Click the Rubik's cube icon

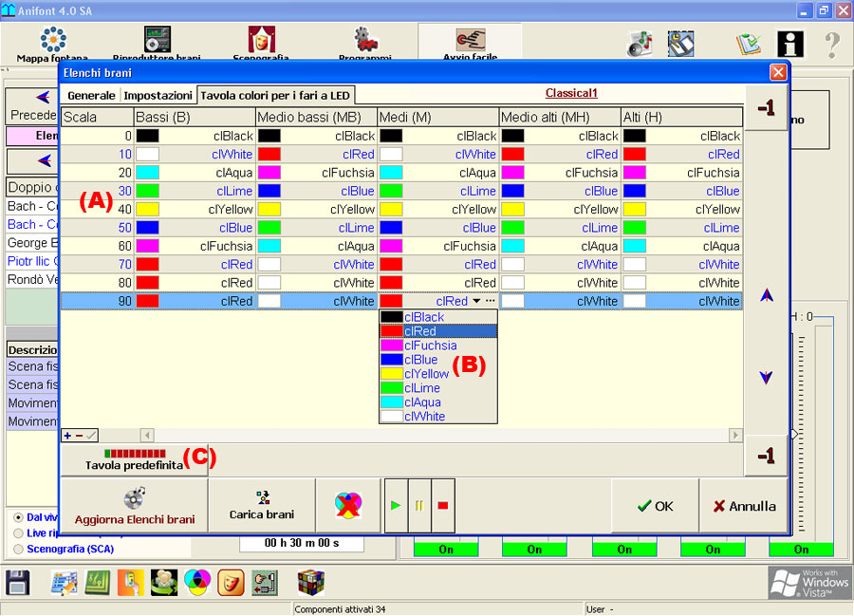coord(311,582)
